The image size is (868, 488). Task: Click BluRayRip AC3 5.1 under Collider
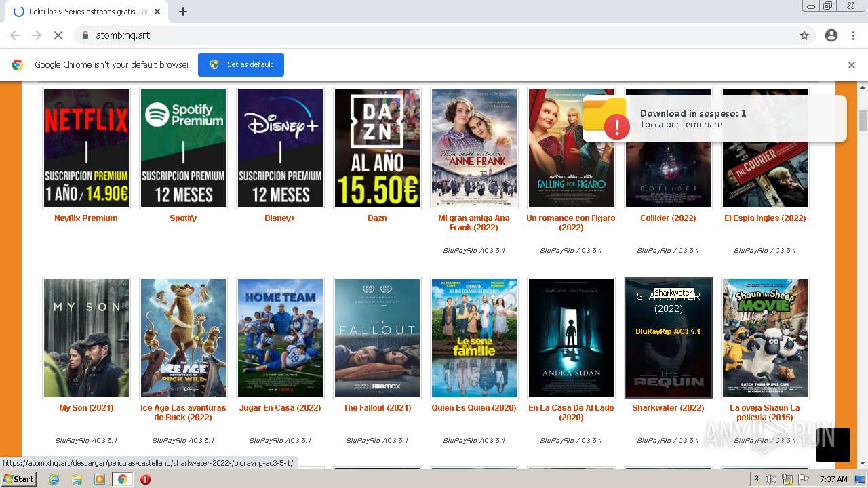668,251
